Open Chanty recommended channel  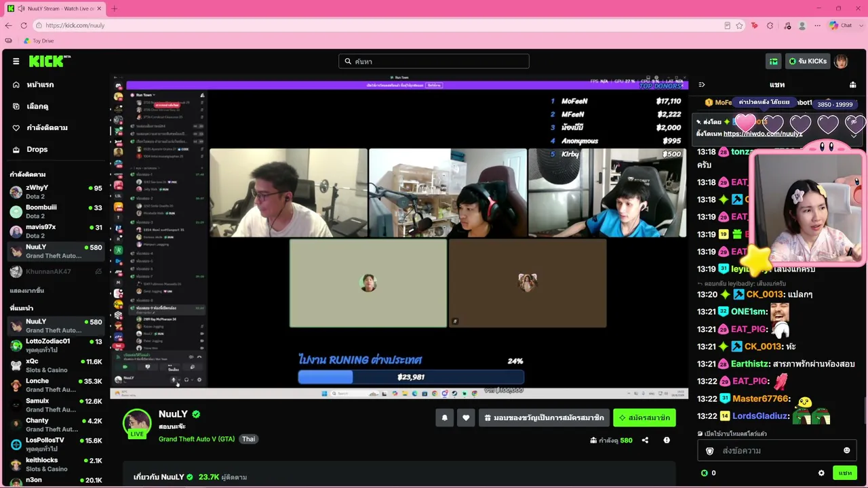(x=56, y=424)
